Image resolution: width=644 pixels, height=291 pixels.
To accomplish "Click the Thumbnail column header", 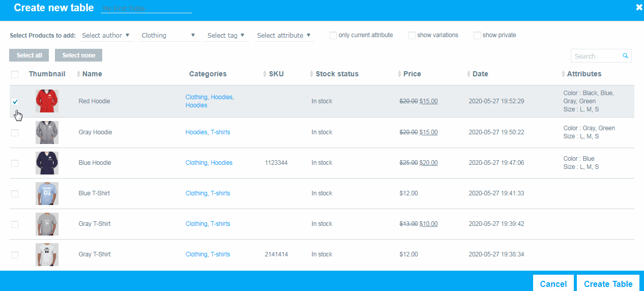I will tap(47, 74).
